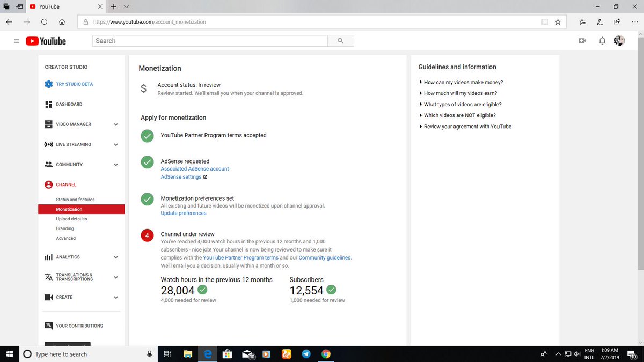Open the Windows Task View button
644x362 pixels.
(x=167, y=354)
